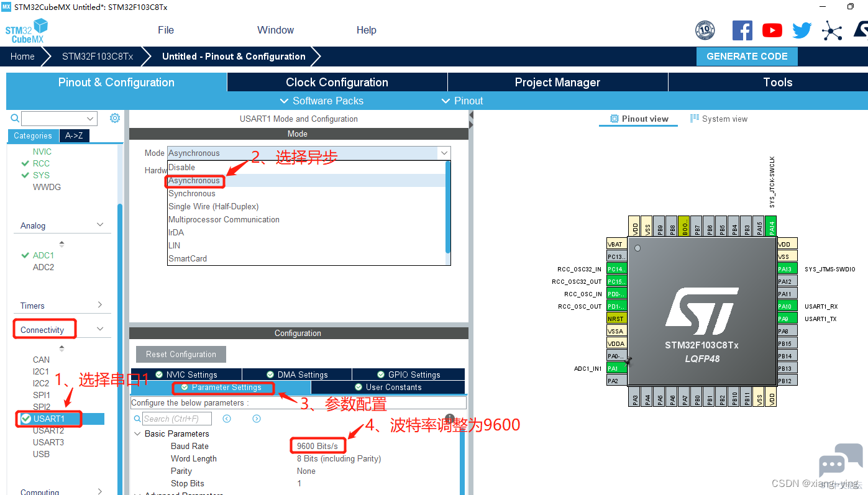Switch to System view

(719, 119)
